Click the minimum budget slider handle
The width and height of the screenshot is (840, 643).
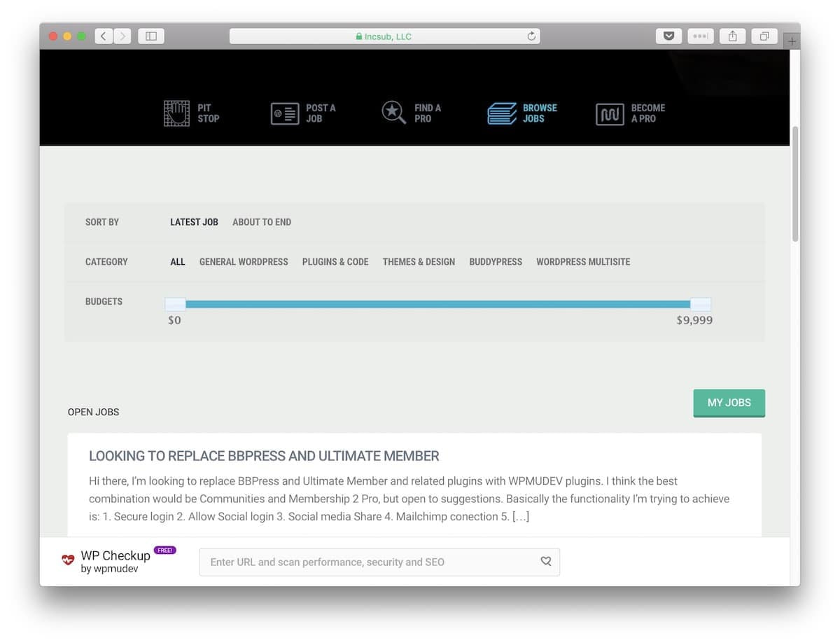175,304
